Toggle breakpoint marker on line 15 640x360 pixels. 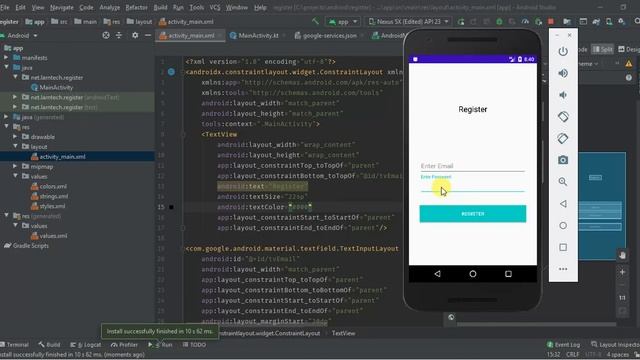pyautogui.click(x=171, y=207)
